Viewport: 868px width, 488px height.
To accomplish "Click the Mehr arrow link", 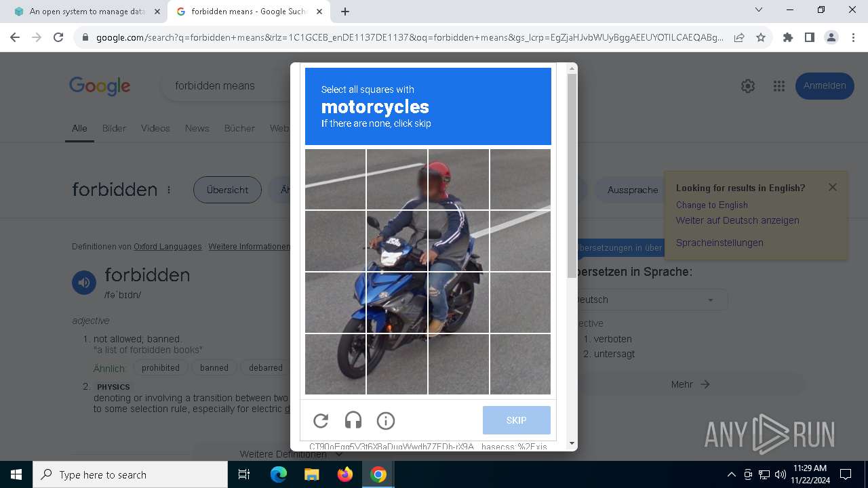I will coord(690,384).
